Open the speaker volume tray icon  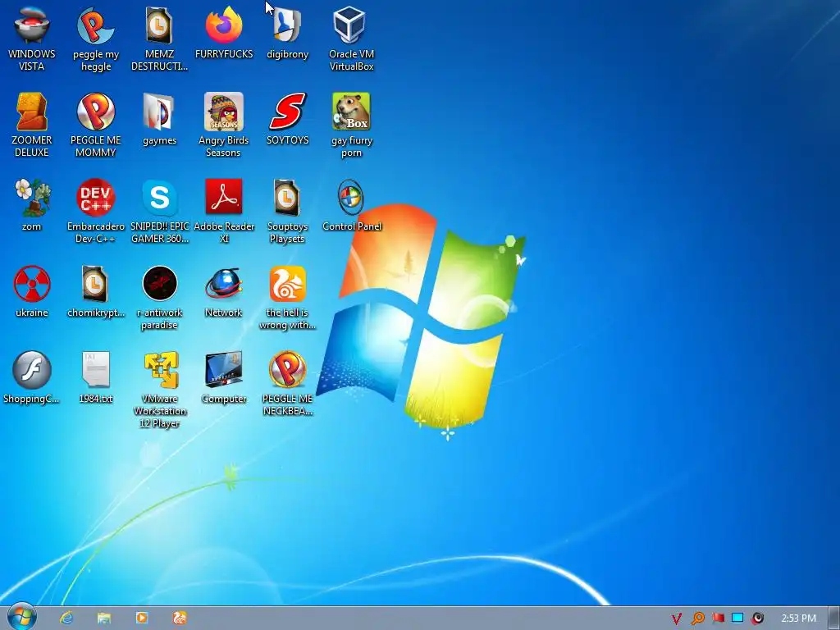tap(757, 619)
